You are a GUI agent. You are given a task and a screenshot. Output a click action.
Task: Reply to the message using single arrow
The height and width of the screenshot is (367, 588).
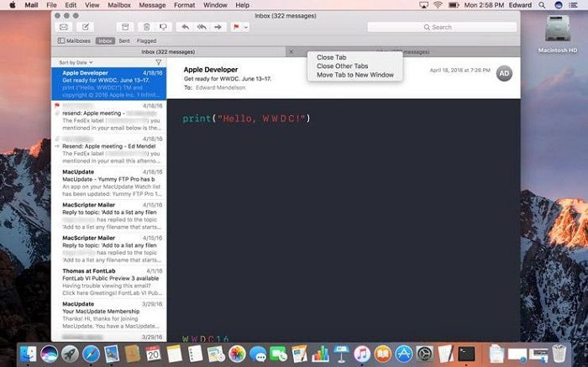point(185,27)
